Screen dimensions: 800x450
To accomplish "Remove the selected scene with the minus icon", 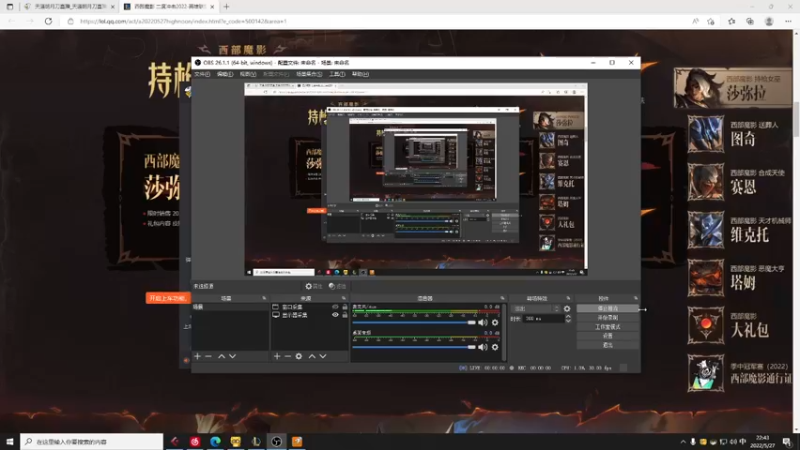I will coord(208,356).
